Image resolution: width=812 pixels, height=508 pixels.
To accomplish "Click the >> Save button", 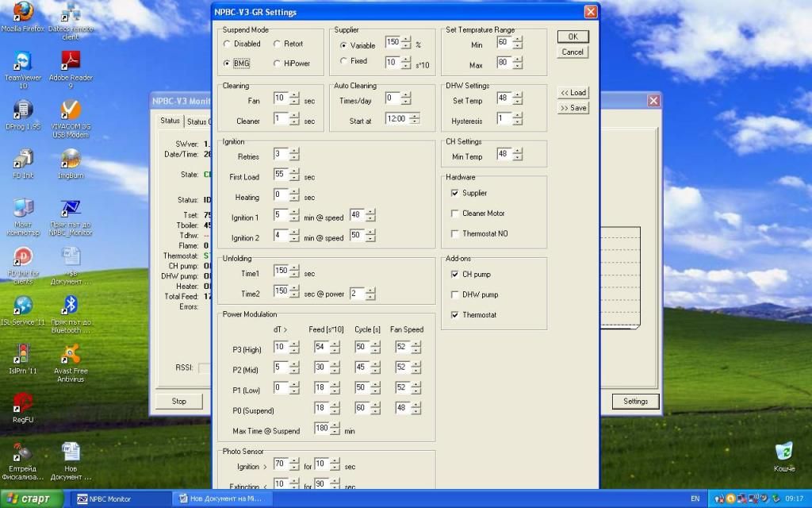I will pyautogui.click(x=573, y=108).
